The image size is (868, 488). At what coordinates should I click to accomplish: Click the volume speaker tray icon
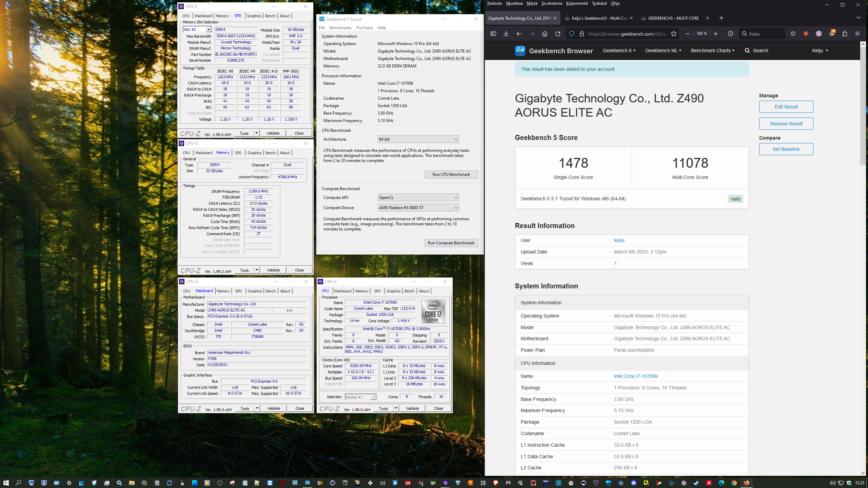pyautogui.click(x=832, y=483)
